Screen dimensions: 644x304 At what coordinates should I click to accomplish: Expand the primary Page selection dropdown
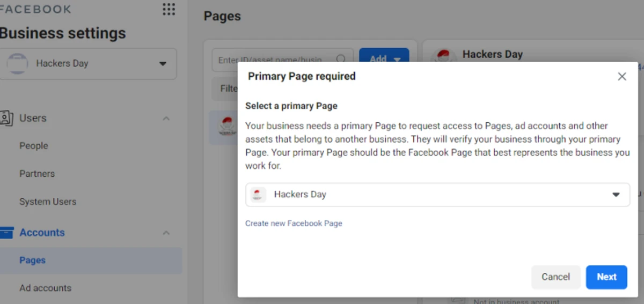tap(616, 195)
